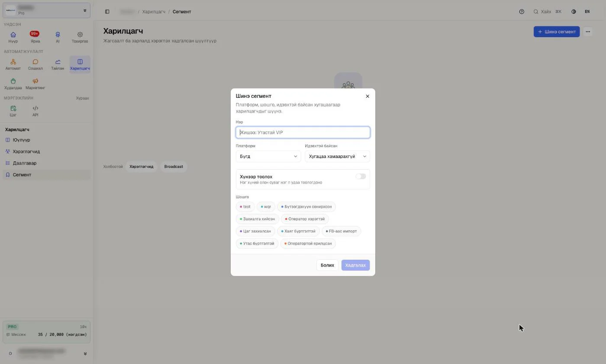606x364 pixels.
Task: Open the API code icon
Action: tap(35, 111)
